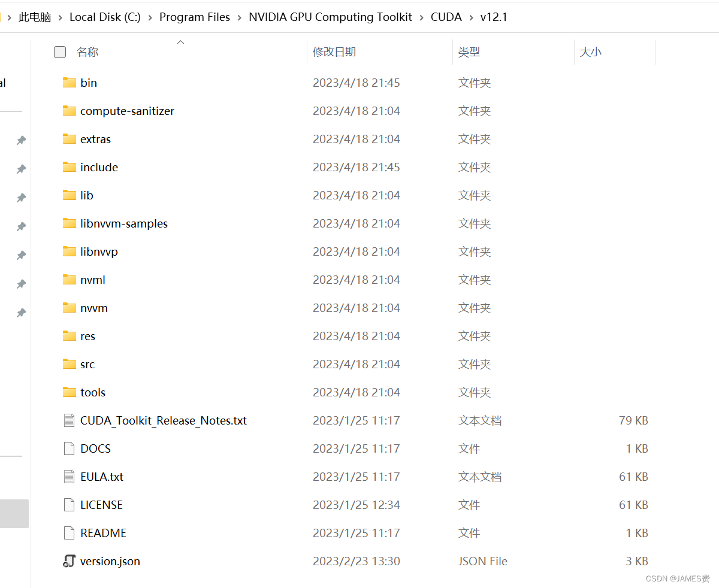Click the JSON File type cell
The image size is (719, 588).
[483, 561]
